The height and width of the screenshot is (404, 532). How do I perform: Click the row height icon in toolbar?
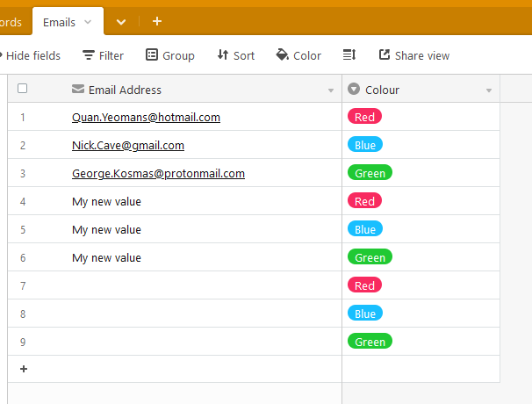[x=349, y=54]
